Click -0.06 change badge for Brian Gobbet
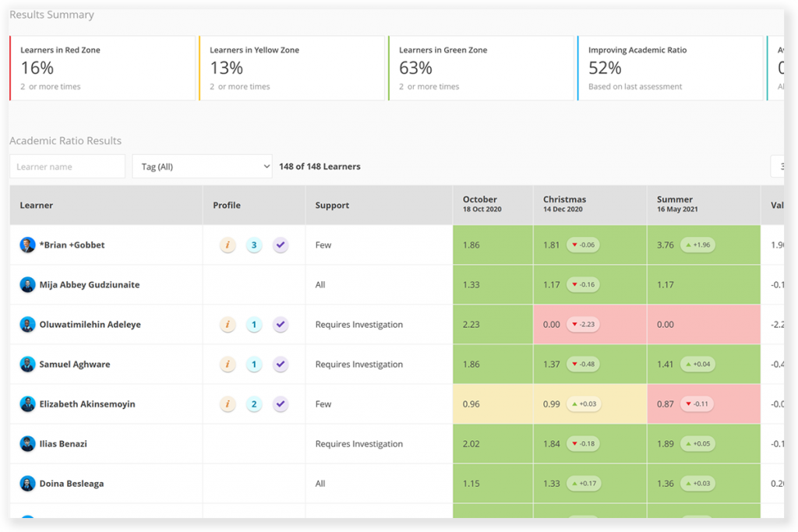This screenshot has width=798, height=532. [x=583, y=245]
